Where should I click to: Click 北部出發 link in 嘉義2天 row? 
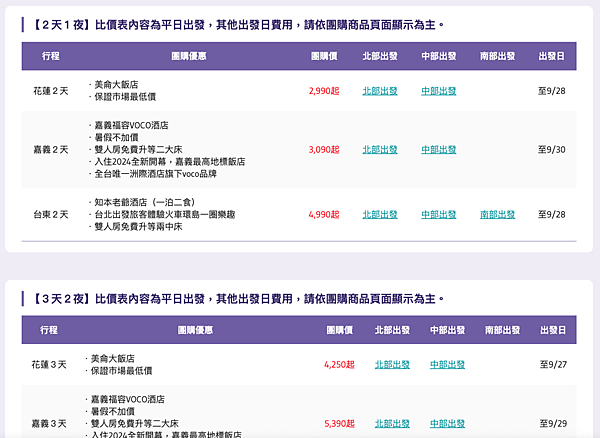[380, 150]
